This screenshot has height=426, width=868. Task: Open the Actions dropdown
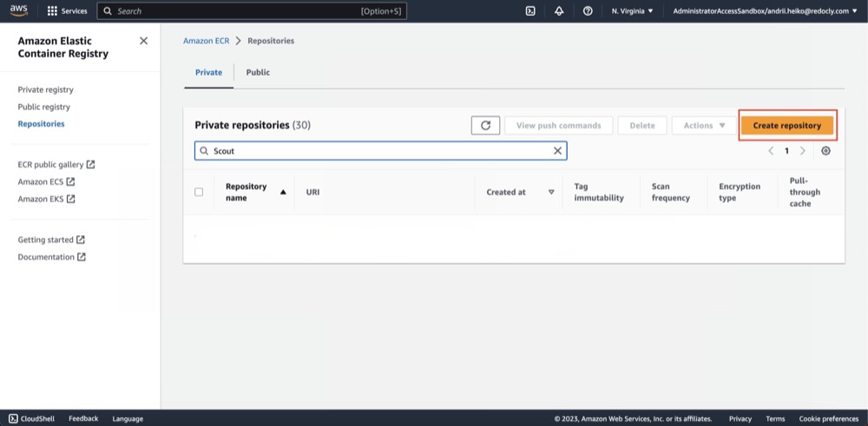[704, 126]
